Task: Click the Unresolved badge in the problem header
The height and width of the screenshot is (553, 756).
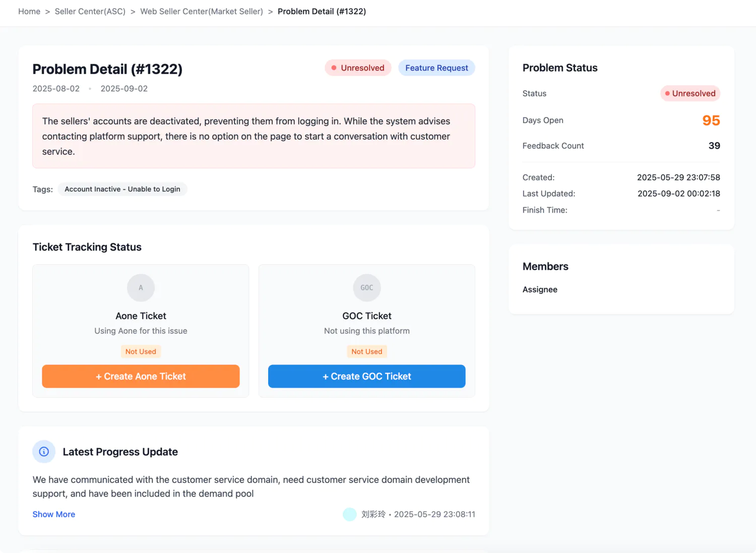Action: coord(358,68)
